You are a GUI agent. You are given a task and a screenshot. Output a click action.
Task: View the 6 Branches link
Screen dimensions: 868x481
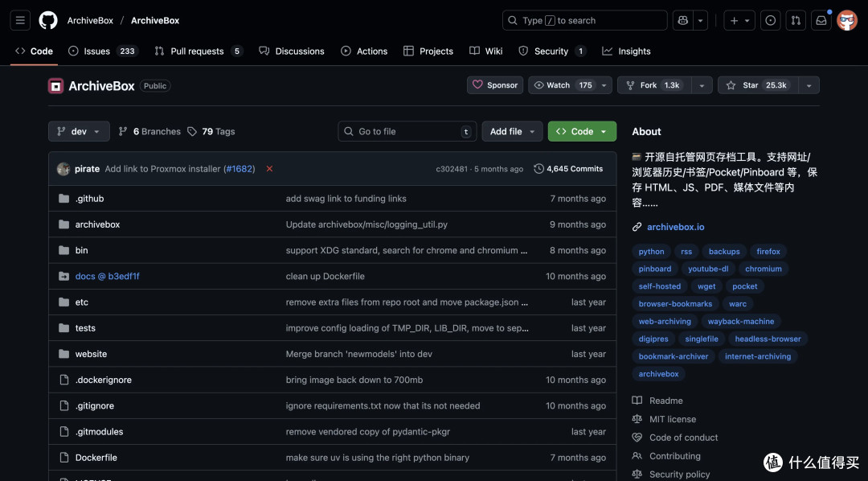149,131
